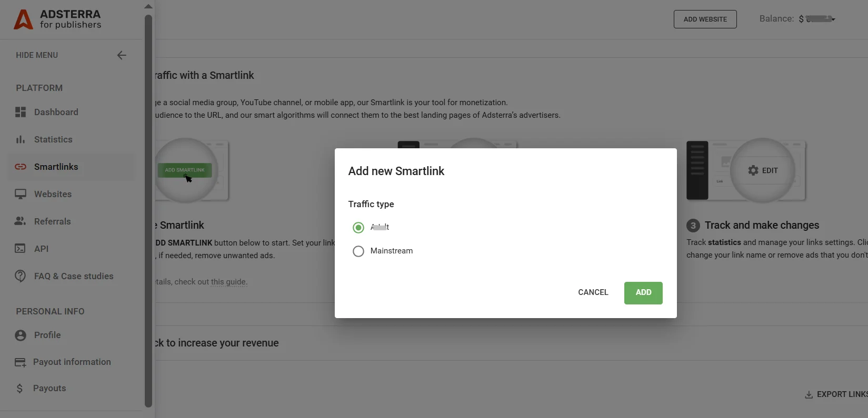Image resolution: width=868 pixels, height=418 pixels.
Task: Select the Websites monitor icon
Action: click(20, 194)
